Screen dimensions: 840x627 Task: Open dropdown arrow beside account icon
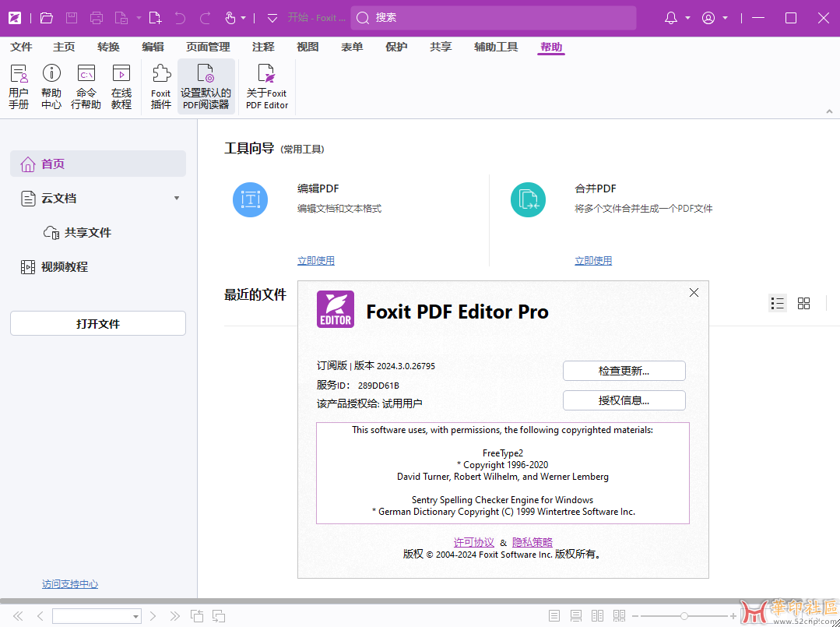(725, 18)
